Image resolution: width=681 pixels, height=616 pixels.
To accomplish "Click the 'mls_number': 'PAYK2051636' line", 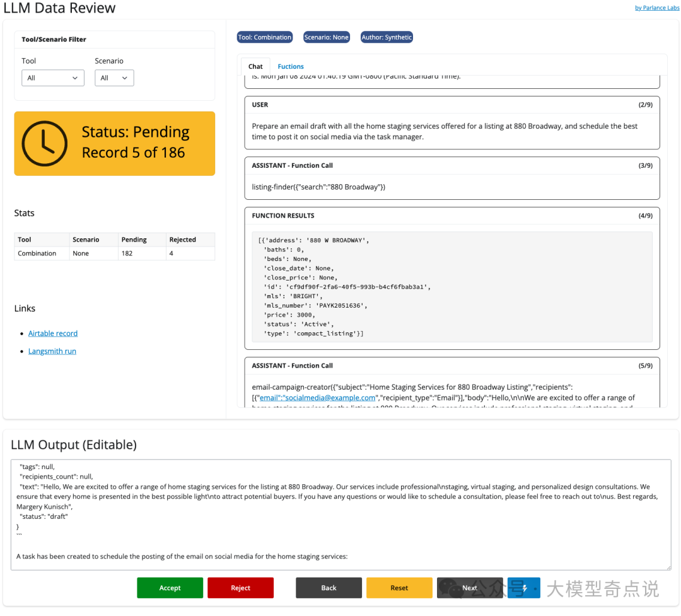I will coord(315,306).
